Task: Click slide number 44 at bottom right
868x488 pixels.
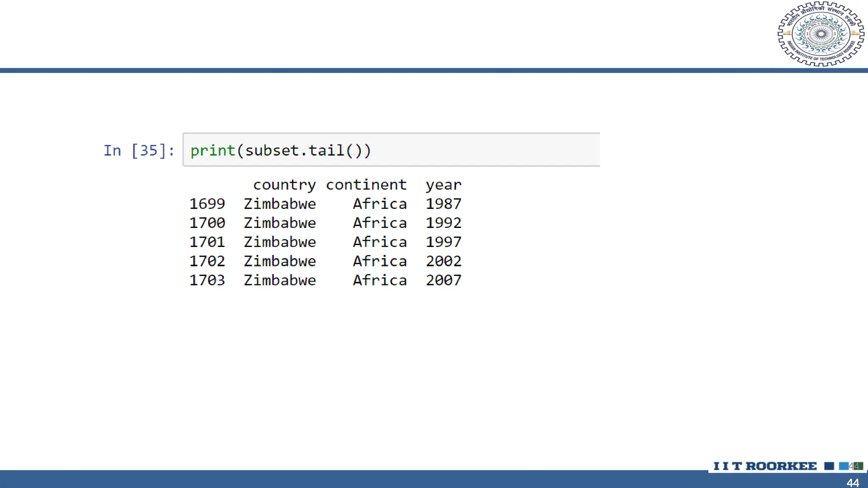Action: [853, 482]
